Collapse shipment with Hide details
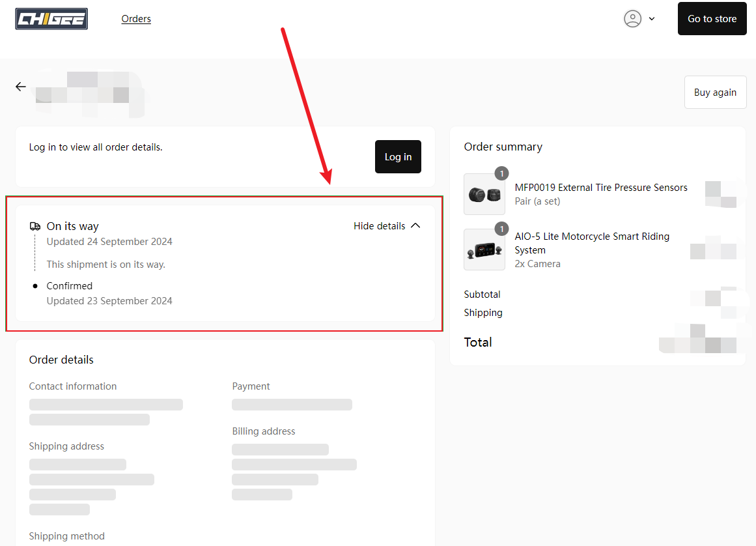The width and height of the screenshot is (756, 546). pyautogui.click(x=379, y=226)
